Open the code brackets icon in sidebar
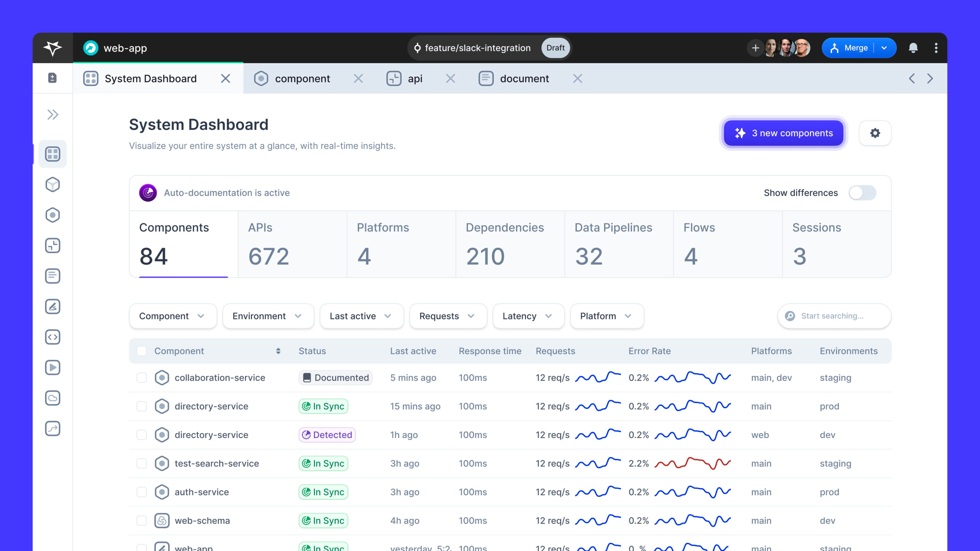This screenshot has height=551, width=980. point(53,337)
